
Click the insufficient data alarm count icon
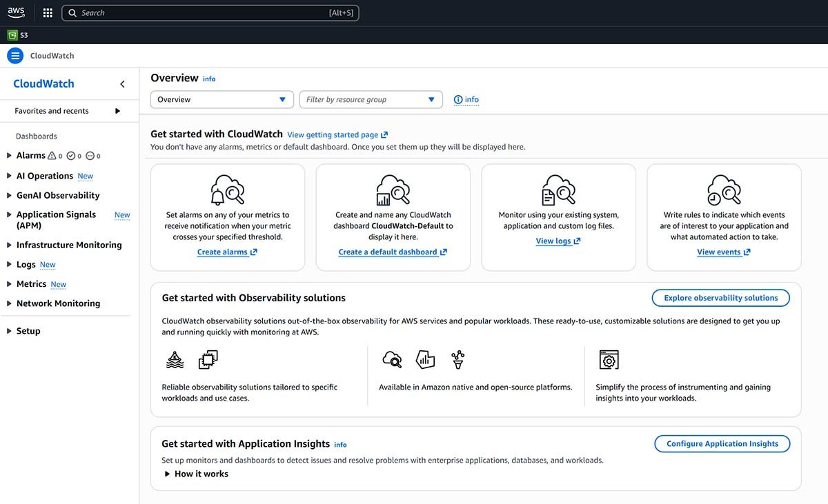pos(90,156)
